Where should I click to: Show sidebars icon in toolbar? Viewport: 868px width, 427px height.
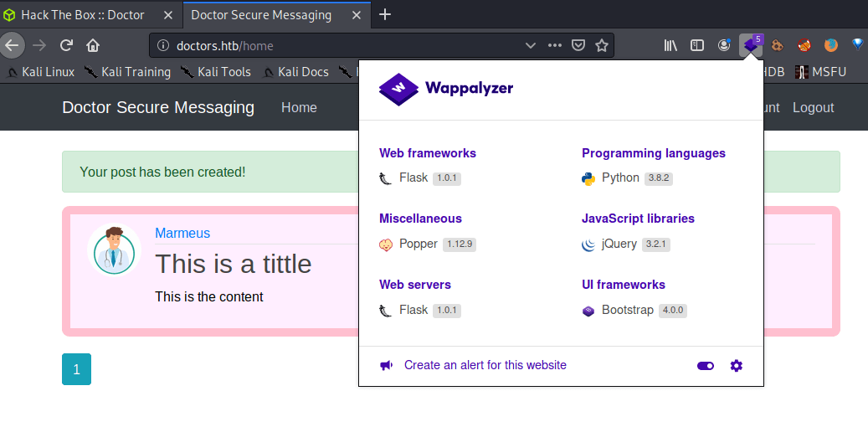pos(697,45)
